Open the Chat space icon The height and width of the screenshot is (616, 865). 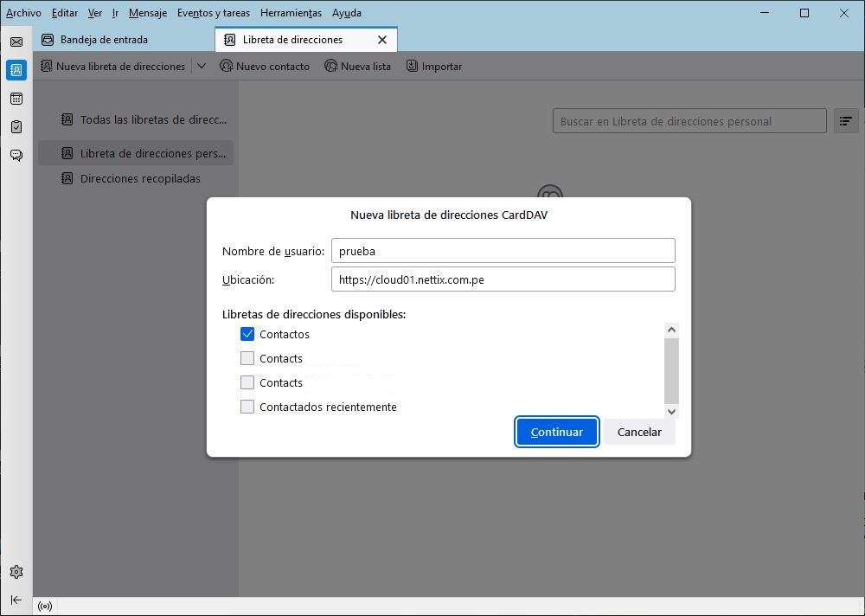point(16,156)
